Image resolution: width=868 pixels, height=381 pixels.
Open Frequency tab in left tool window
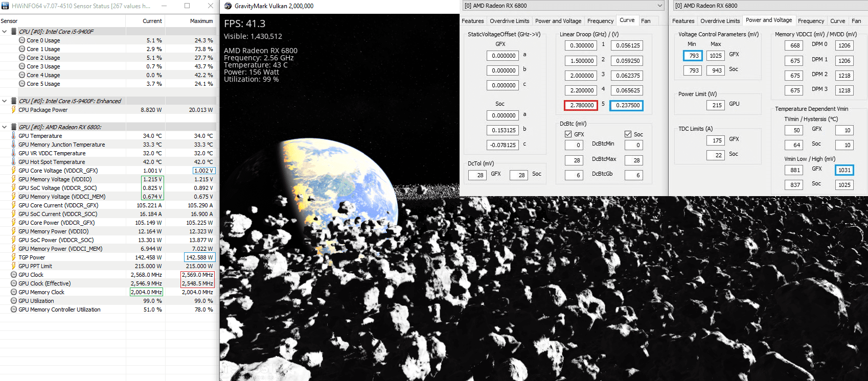[x=600, y=21]
